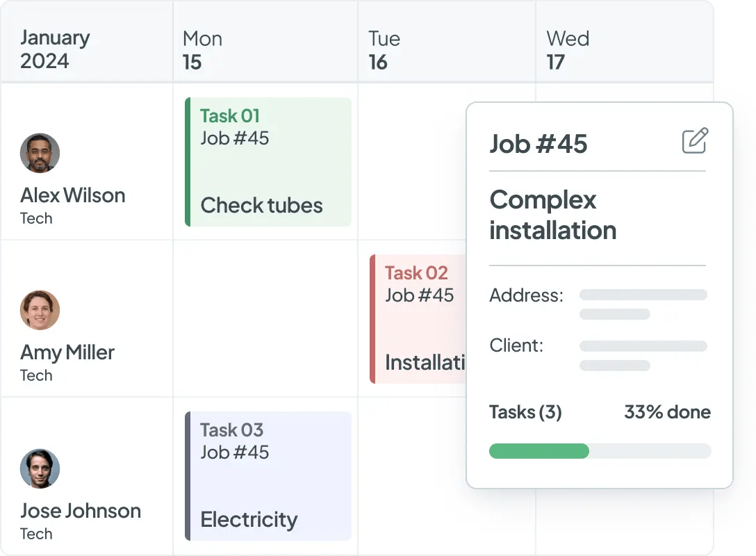Viewport: 756px width, 556px height.
Task: Click the Alex Wilson technician name
Action: coord(73,195)
